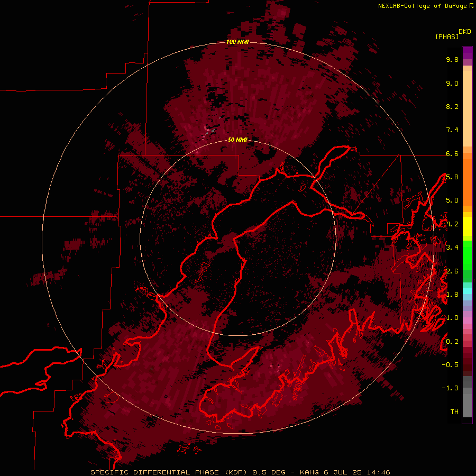The width and height of the screenshot is (476, 476).
Task: Click the purple top segment of the color bar
Action: [x=467, y=53]
